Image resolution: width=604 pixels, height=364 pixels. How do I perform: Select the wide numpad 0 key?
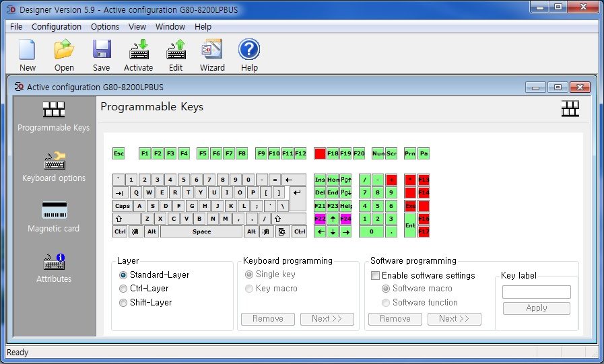[x=371, y=231]
